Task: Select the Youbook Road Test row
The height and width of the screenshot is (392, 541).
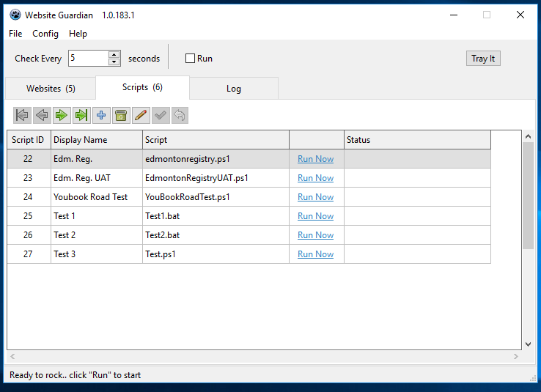Action: [x=249, y=197]
